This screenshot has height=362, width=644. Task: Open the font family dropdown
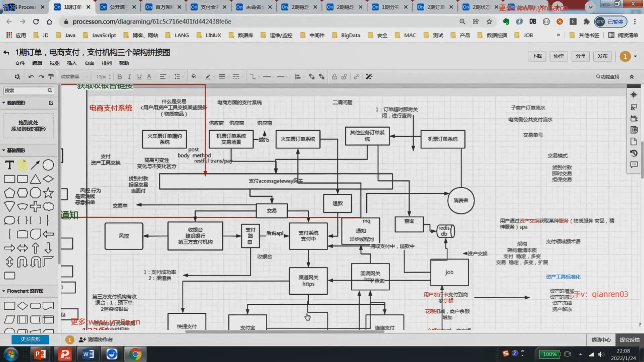click(x=74, y=77)
